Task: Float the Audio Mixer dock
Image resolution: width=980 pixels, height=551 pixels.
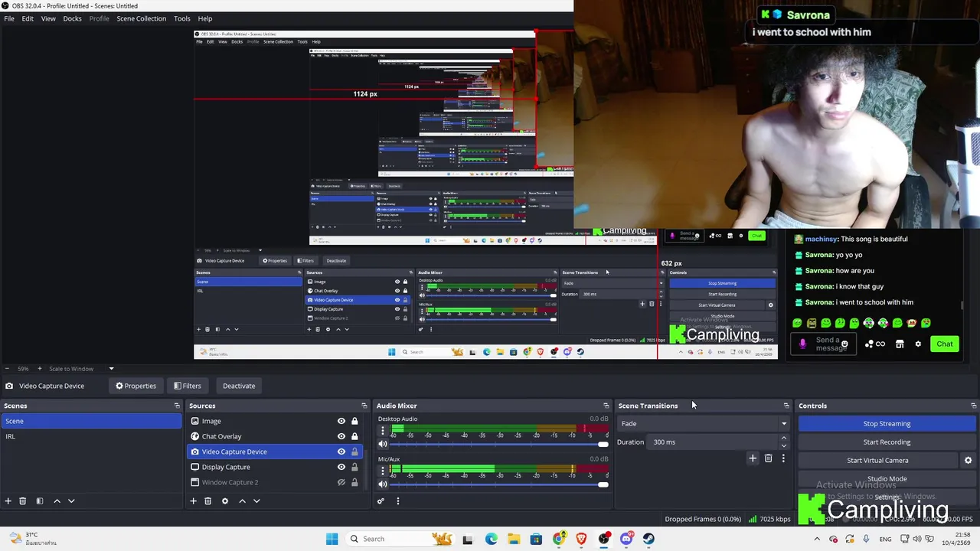Action: point(606,406)
